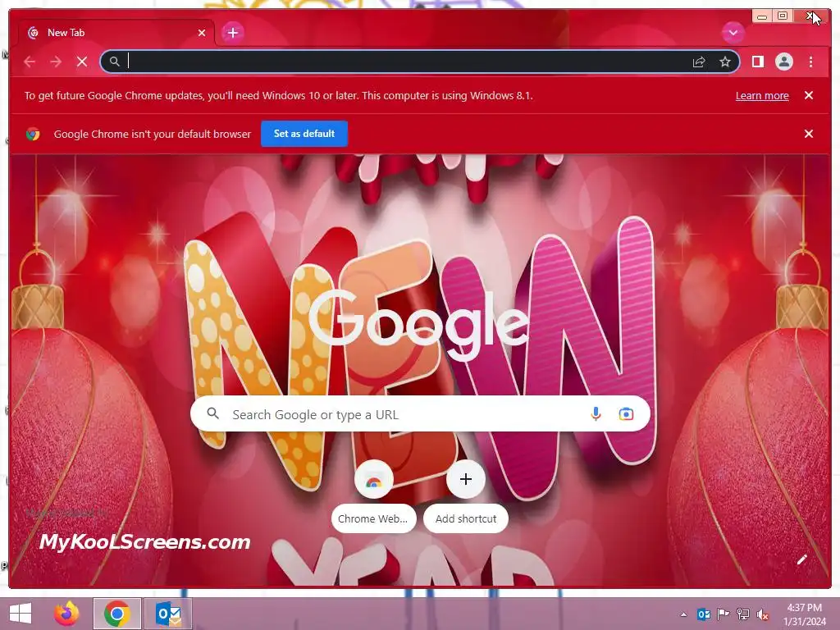Launch Firefox from the taskbar
Viewport: 840px width, 630px height.
click(x=66, y=614)
